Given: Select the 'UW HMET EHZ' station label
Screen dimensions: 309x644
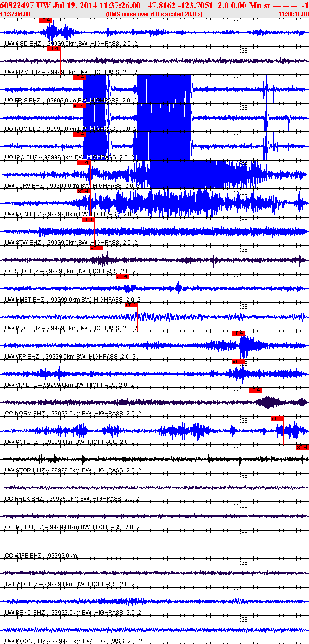Looking at the screenshot, I should coord(25,300).
